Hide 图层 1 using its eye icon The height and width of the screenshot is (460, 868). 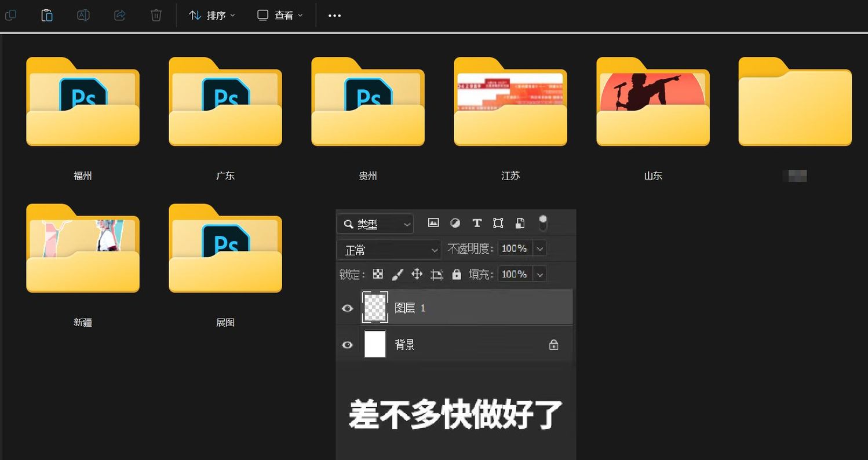point(347,308)
